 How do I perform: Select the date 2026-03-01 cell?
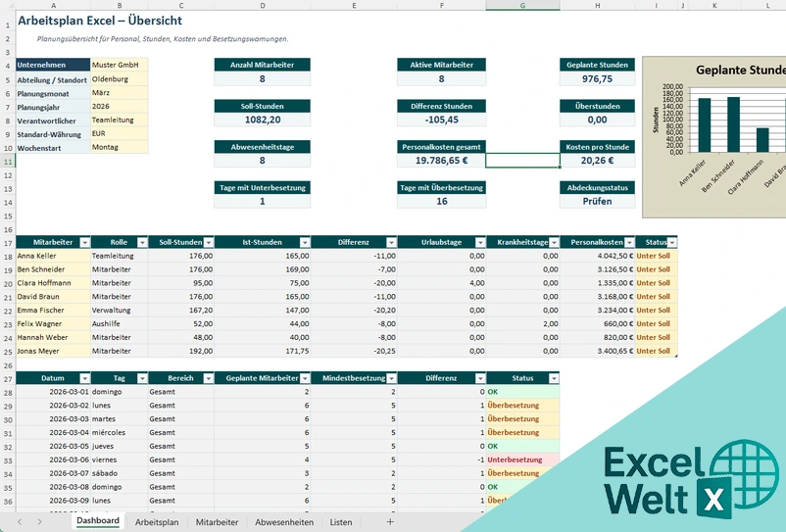[53, 392]
